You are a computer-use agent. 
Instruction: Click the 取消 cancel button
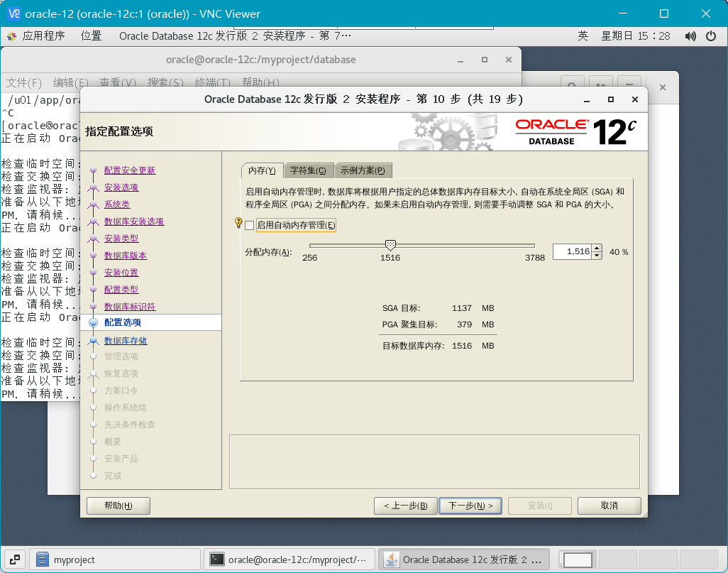tap(609, 506)
